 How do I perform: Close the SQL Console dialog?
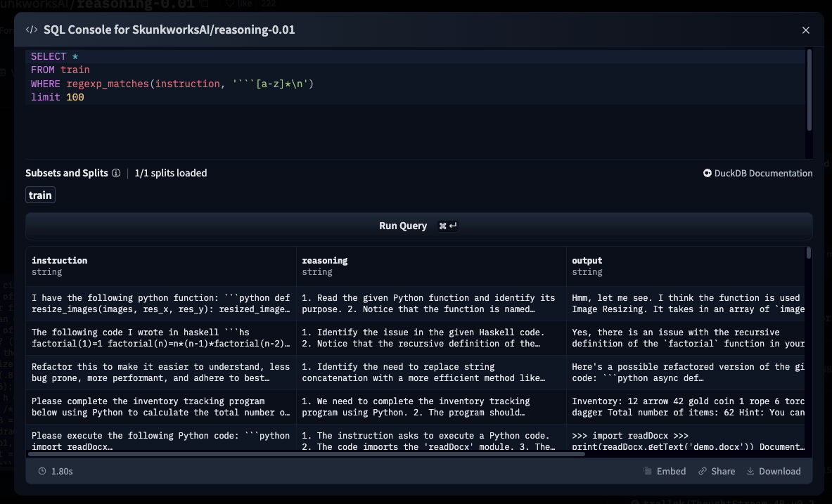[x=805, y=30]
